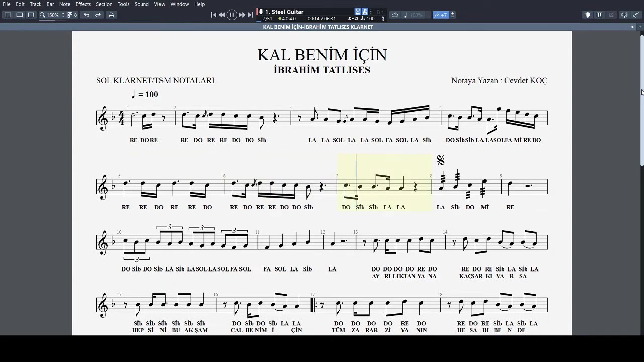Open the line-in guitar input tool
This screenshot has width=644, height=362.
(x=636, y=15)
